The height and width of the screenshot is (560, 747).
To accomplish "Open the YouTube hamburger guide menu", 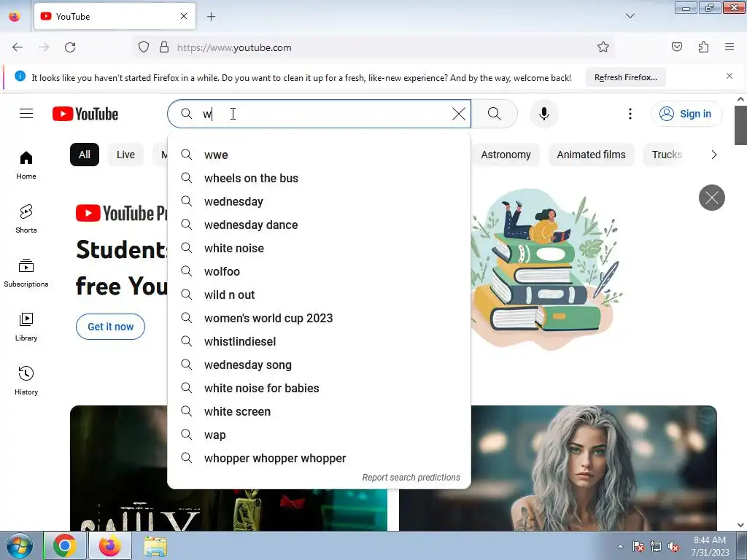I will [x=26, y=114].
